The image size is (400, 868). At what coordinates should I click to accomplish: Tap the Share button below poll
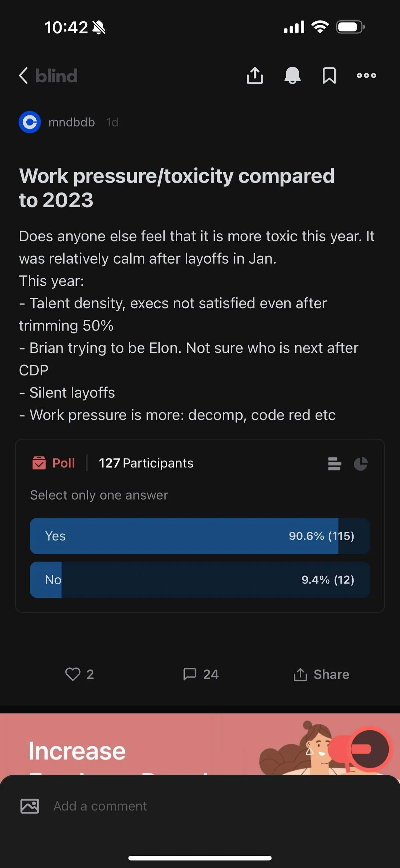coord(322,674)
